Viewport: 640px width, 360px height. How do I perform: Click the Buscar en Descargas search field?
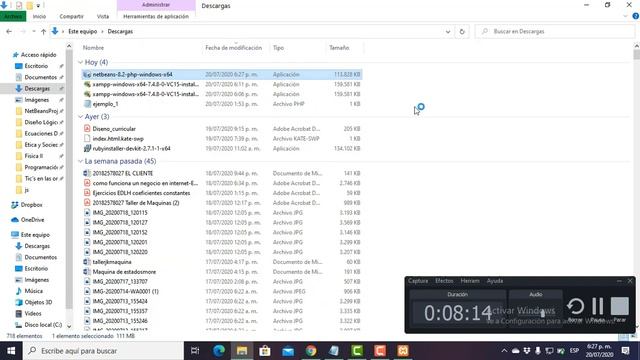click(555, 31)
